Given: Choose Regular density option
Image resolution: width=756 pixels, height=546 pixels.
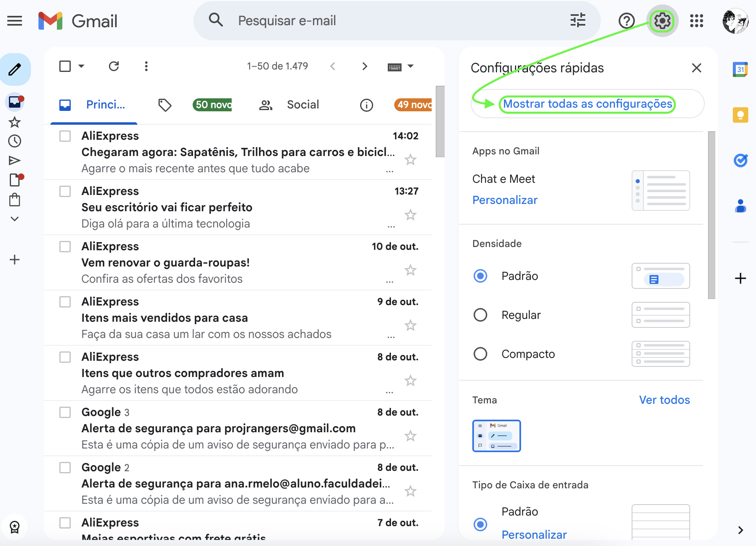Looking at the screenshot, I should point(480,315).
